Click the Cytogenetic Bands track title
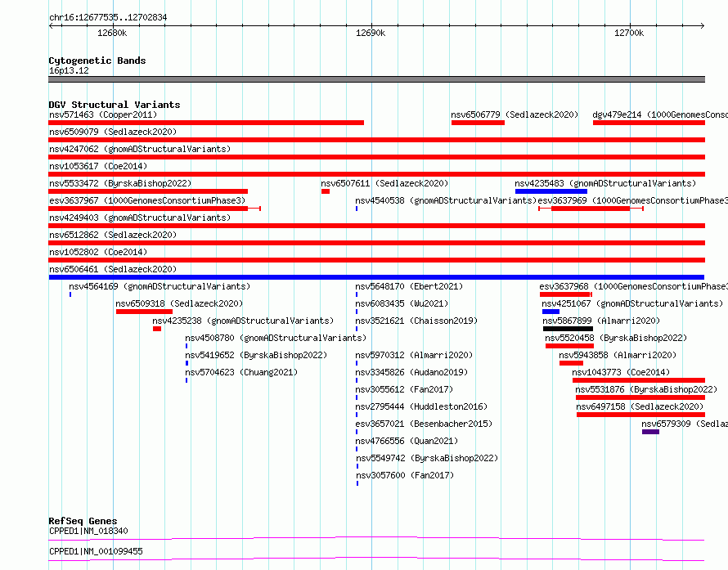728x570 pixels. [97, 61]
